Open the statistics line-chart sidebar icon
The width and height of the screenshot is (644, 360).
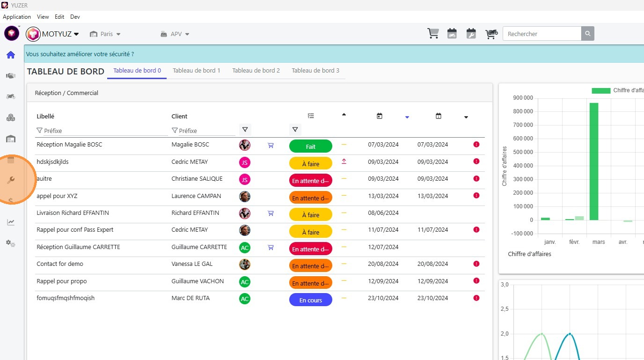coord(11,222)
